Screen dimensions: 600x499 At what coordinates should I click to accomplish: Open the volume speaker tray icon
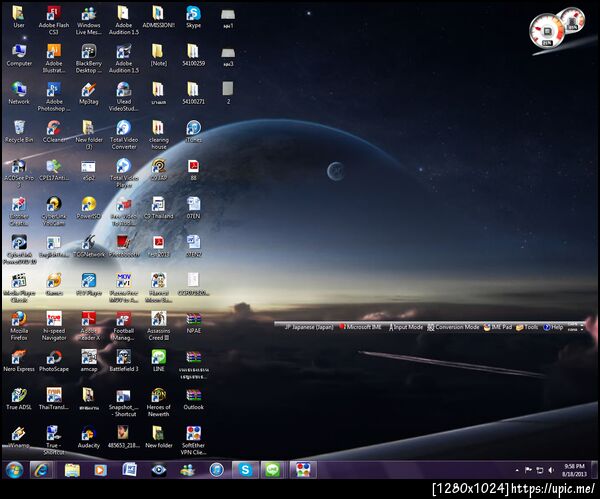coord(551,470)
